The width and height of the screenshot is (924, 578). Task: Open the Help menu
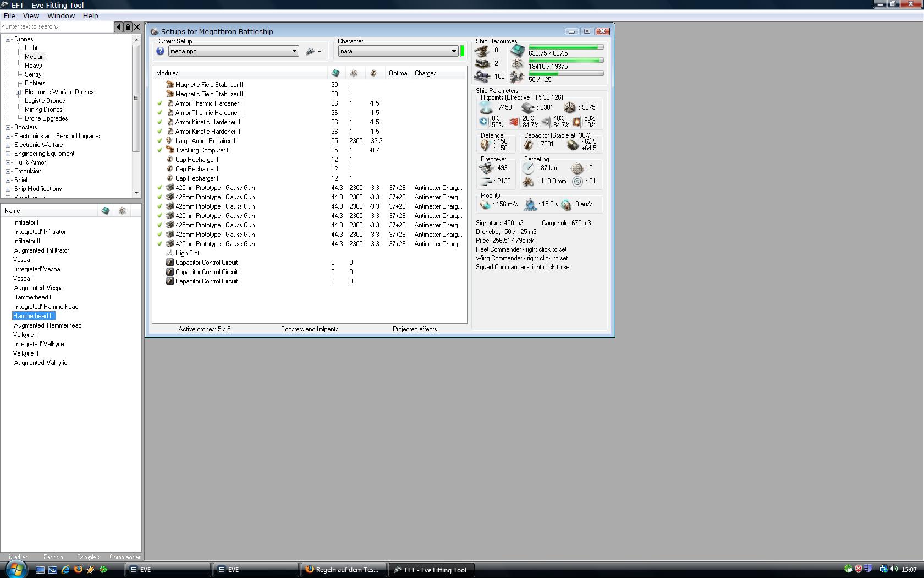tap(90, 15)
